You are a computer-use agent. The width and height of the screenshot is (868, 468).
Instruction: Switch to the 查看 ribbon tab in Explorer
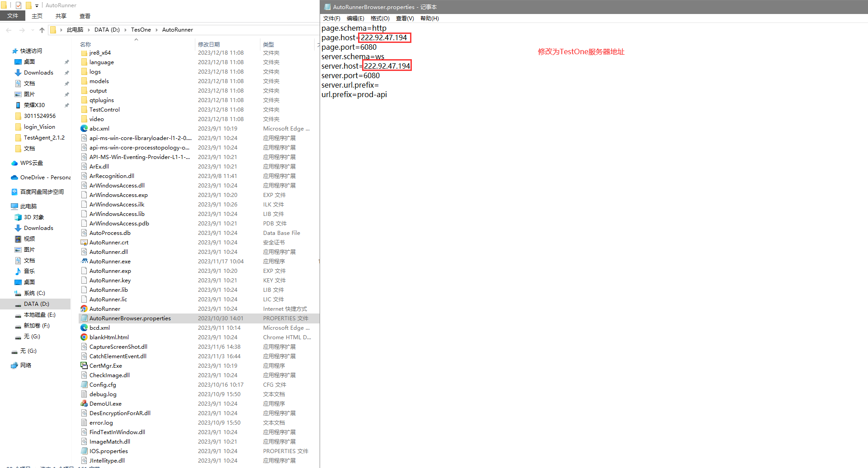(x=85, y=16)
